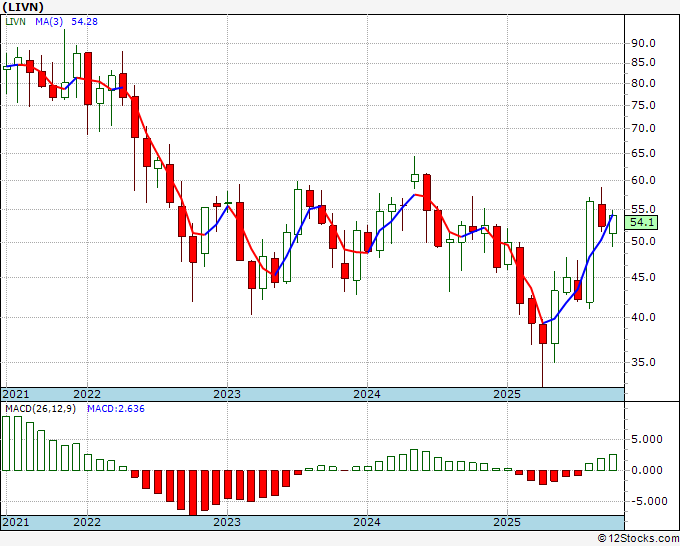Click the MACD(26,12,9) indicator label

point(40,409)
